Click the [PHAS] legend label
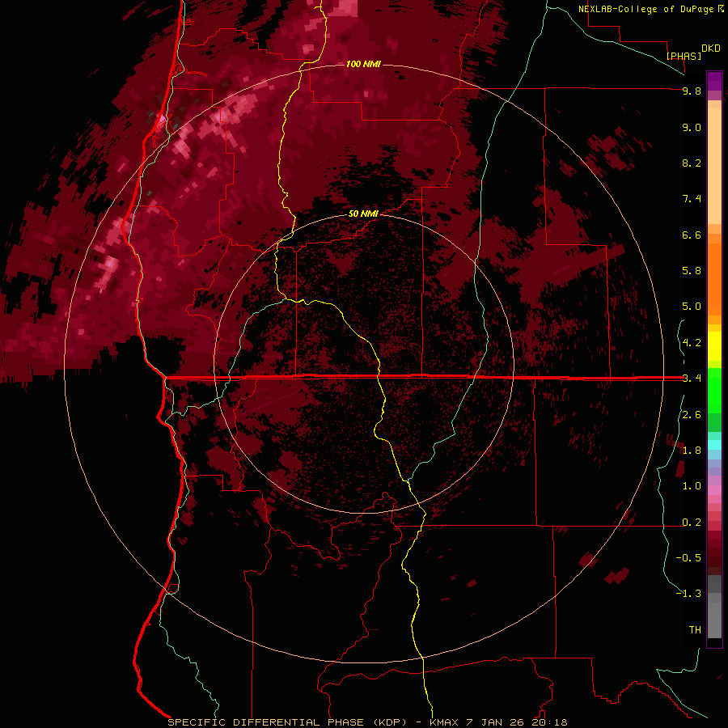The width and height of the screenshot is (728, 728). [684, 56]
